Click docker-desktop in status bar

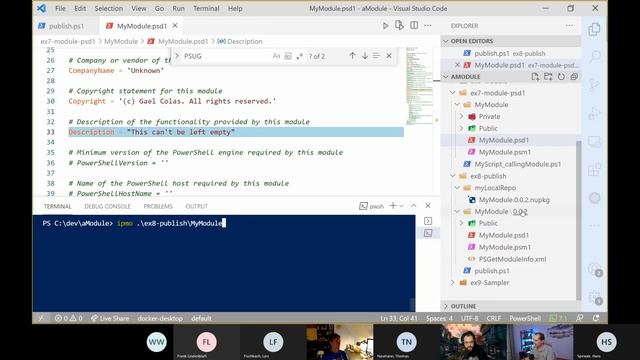[x=160, y=318]
